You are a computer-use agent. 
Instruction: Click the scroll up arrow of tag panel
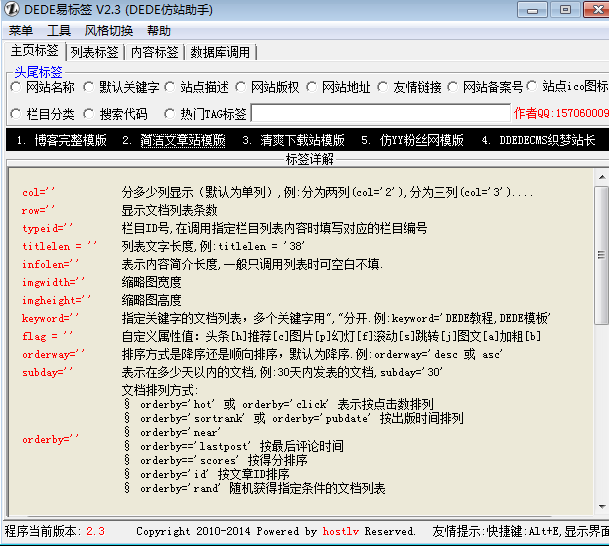[x=602, y=177]
